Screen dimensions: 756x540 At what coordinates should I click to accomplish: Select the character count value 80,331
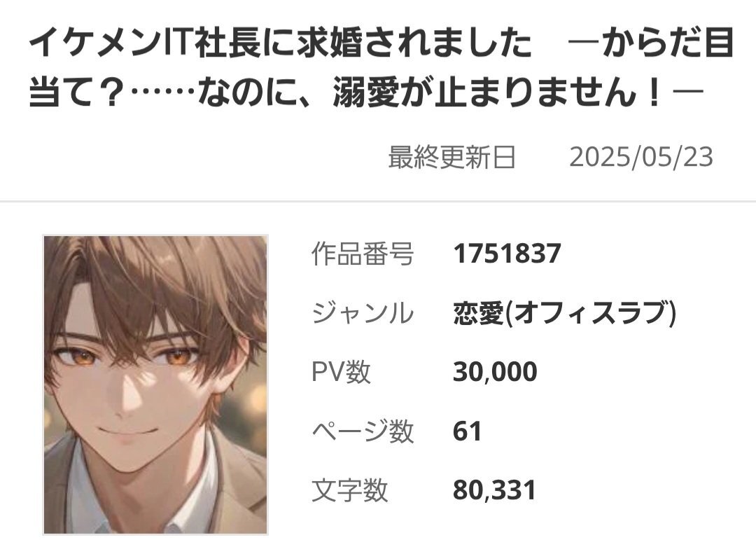point(494,490)
